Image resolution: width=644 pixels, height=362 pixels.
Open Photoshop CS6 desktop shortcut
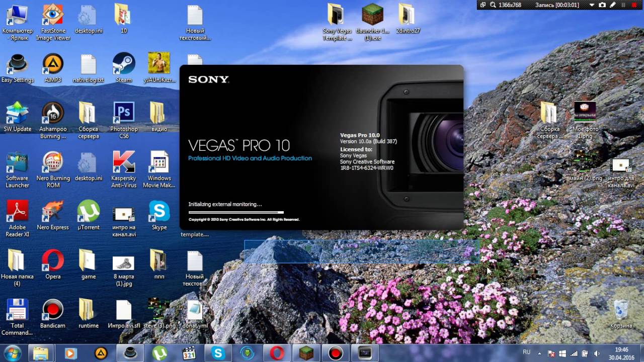(124, 121)
